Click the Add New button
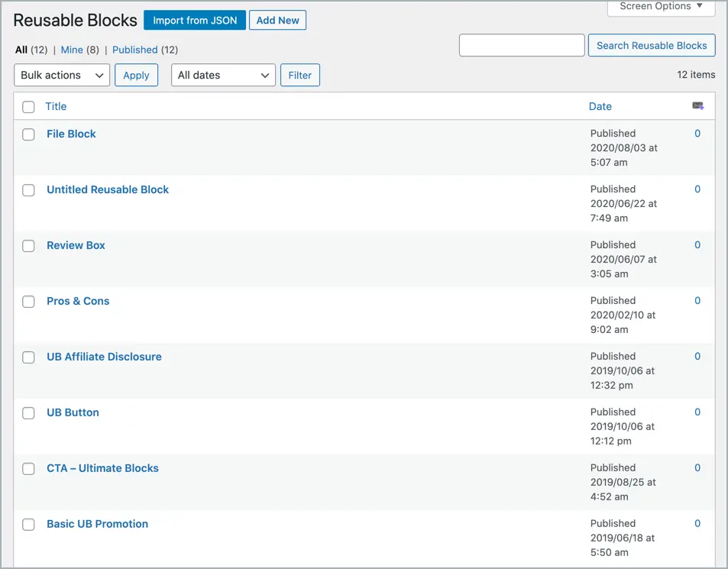 tap(277, 21)
